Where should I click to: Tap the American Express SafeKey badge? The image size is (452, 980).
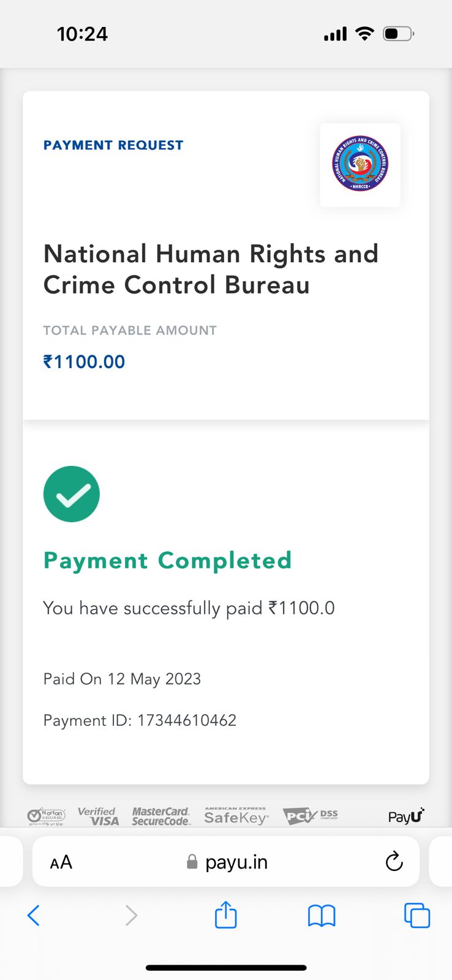coord(236,816)
